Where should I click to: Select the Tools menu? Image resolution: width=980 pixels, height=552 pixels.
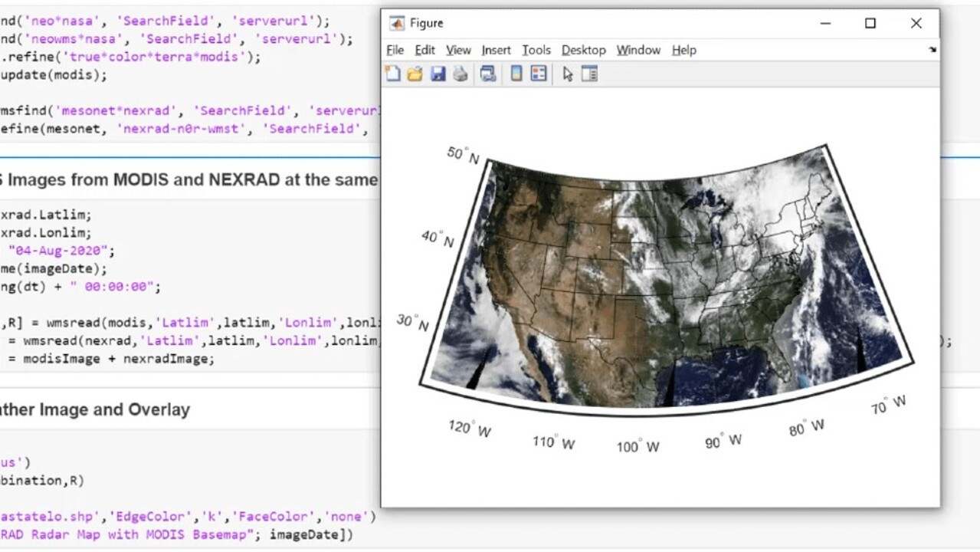tap(536, 50)
